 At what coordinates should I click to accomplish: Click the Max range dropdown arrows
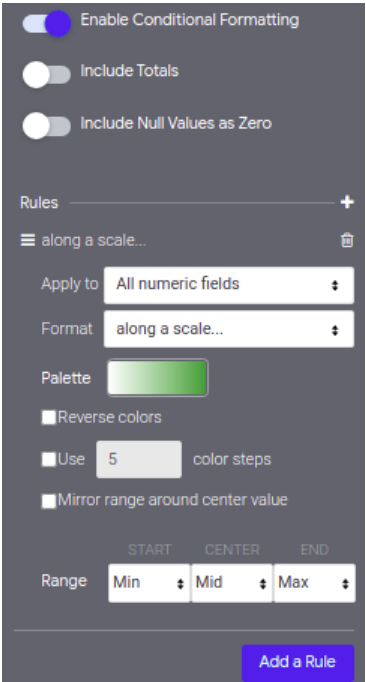(x=345, y=584)
